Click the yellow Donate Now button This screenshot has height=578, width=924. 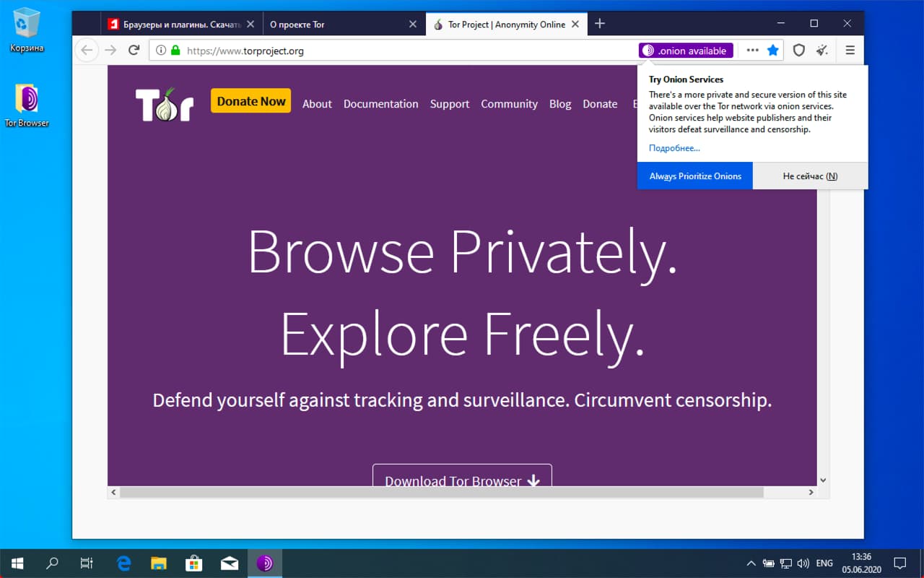(x=250, y=101)
